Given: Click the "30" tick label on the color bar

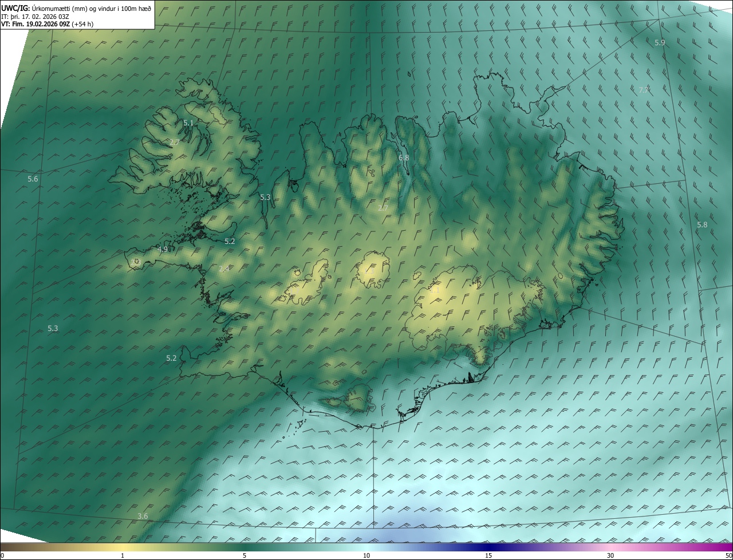Looking at the screenshot, I should [x=610, y=556].
